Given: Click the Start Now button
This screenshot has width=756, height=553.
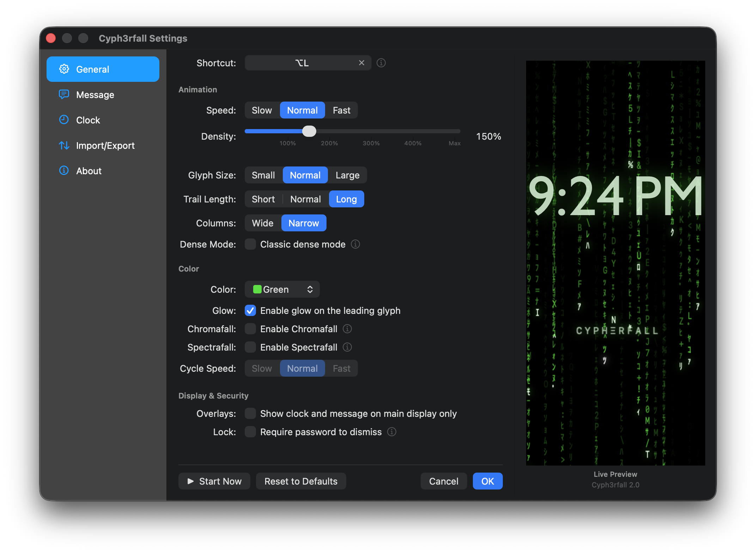Looking at the screenshot, I should pos(214,481).
